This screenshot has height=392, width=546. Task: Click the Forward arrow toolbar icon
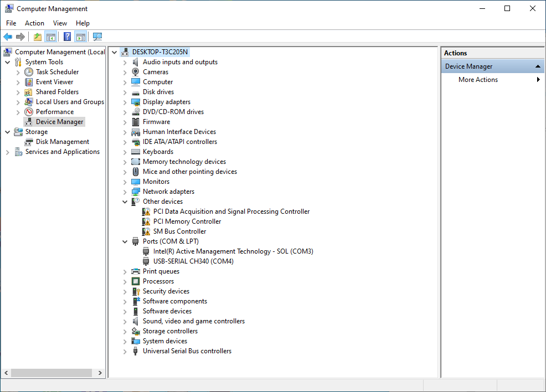[x=20, y=37]
